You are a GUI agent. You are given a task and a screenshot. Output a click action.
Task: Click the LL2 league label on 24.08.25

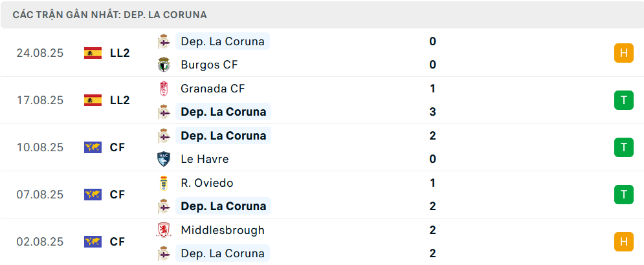click(x=120, y=53)
